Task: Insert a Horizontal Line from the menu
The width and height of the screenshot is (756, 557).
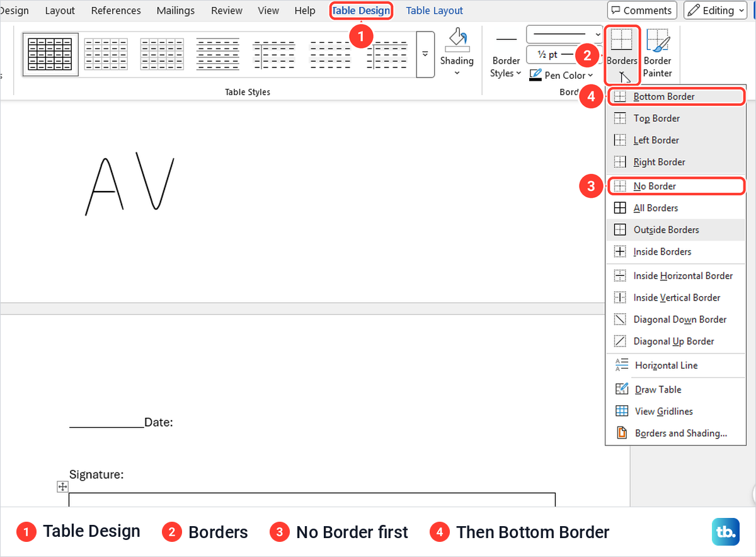Action: click(x=675, y=365)
